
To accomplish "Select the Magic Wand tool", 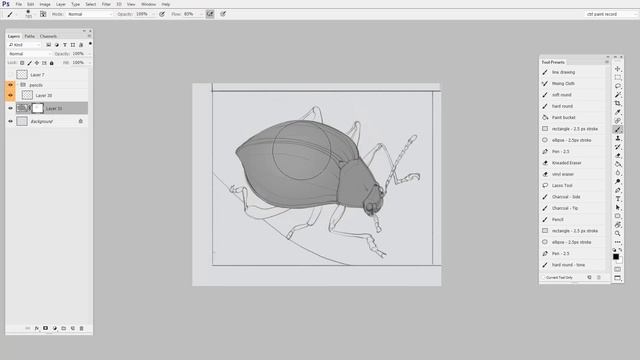I will [x=618, y=95].
